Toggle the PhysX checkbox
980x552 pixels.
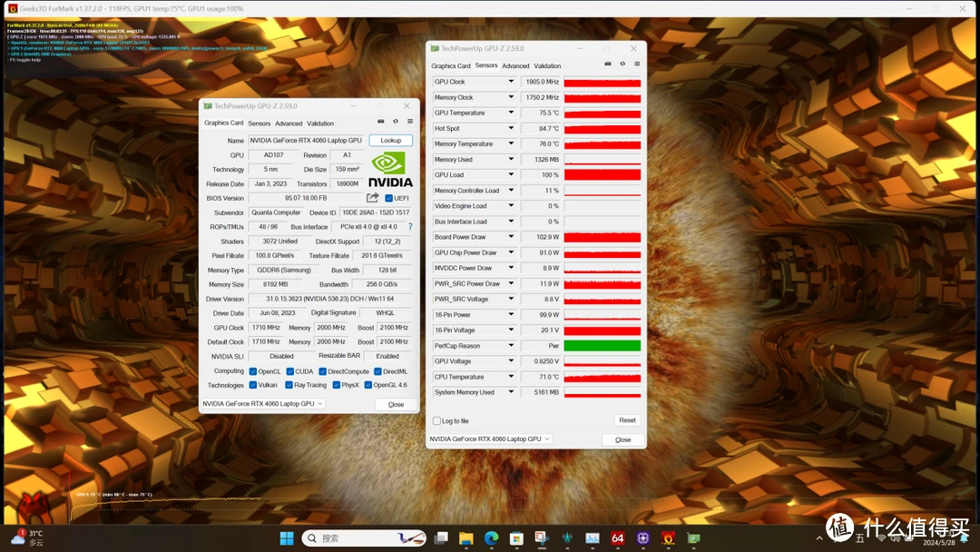click(x=337, y=385)
